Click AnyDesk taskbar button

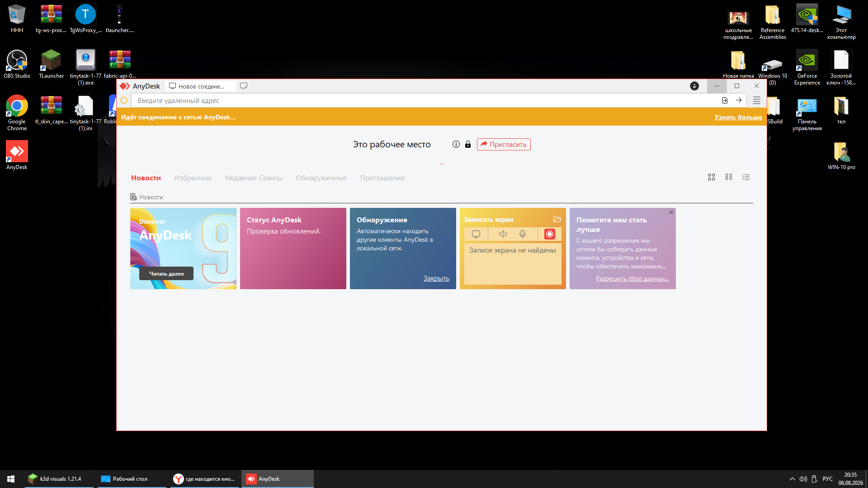(x=277, y=479)
